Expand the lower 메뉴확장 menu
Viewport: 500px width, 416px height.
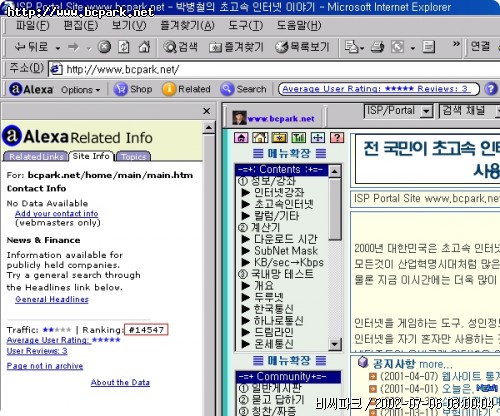click(x=289, y=361)
